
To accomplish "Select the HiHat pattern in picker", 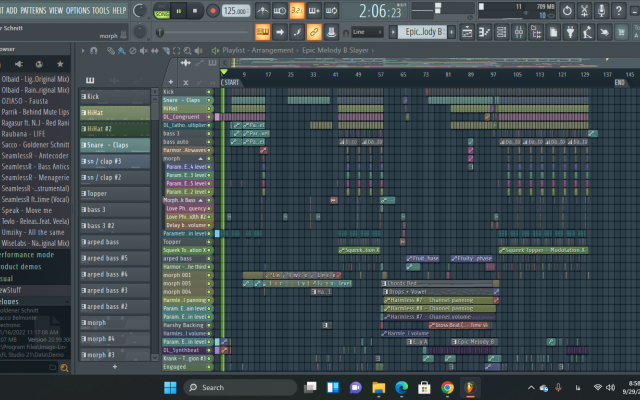I will (115, 113).
